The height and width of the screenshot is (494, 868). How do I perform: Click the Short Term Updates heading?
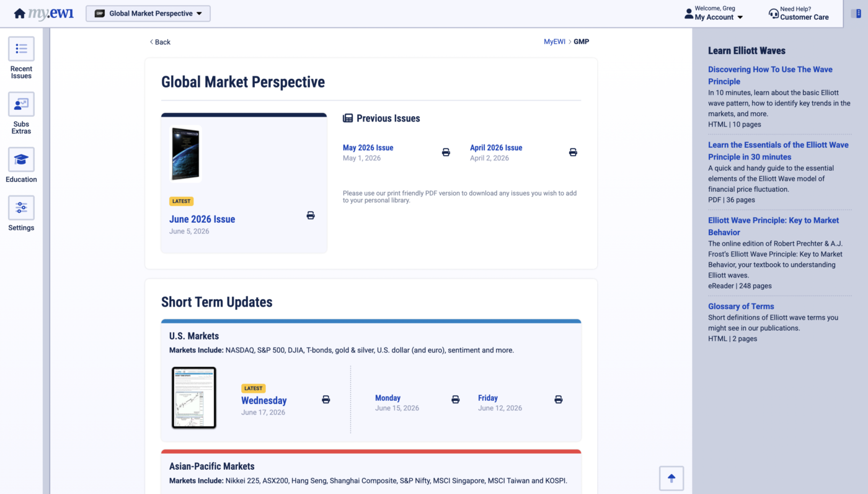217,302
